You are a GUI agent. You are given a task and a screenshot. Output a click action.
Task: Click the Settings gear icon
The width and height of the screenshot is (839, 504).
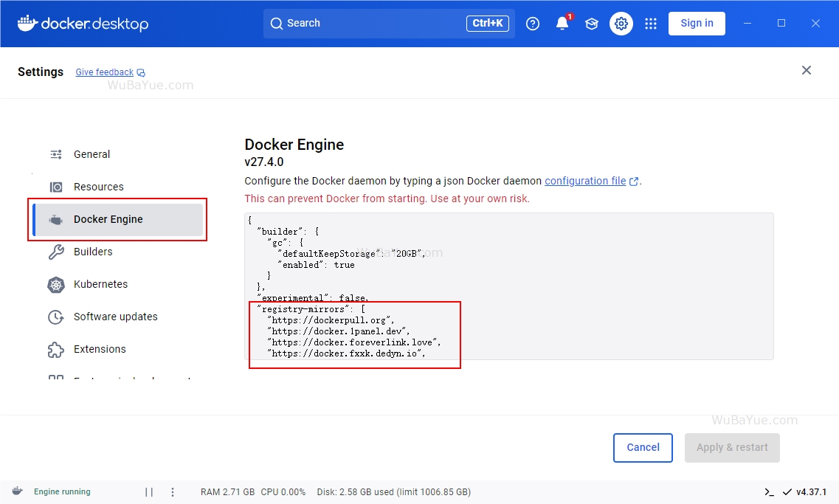621,24
